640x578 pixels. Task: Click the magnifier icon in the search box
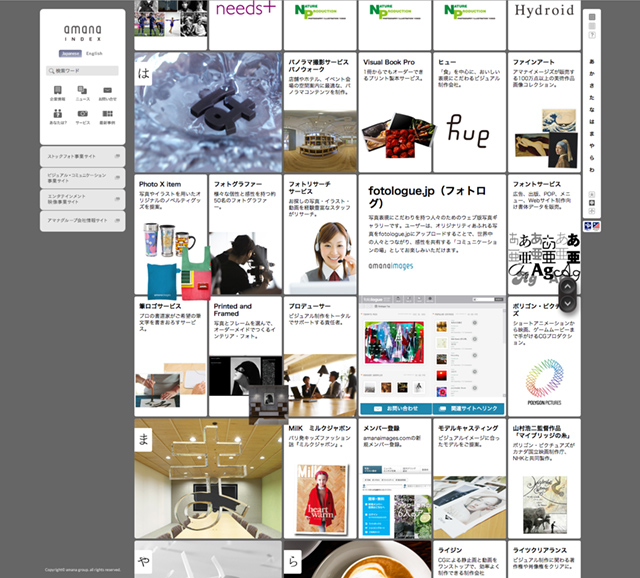(x=51, y=71)
